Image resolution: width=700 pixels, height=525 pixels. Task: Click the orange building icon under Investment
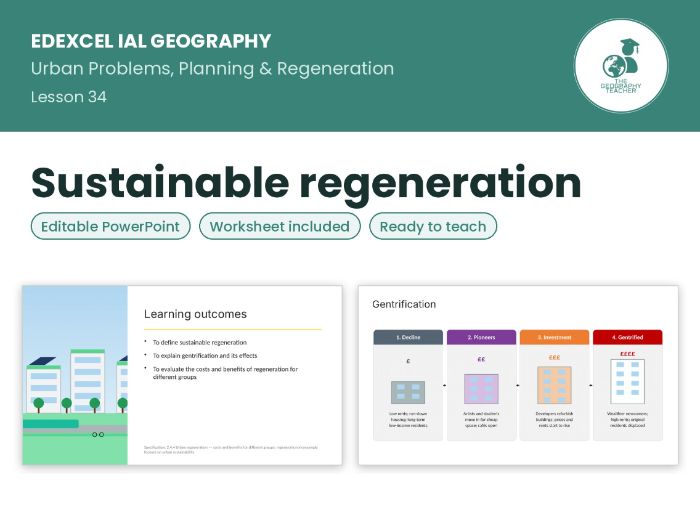(554, 385)
